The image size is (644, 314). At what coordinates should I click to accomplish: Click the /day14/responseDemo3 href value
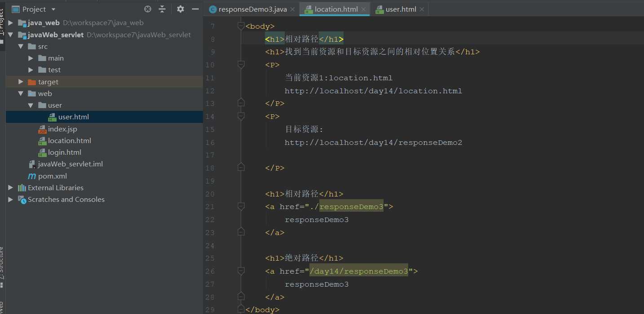tap(359, 271)
